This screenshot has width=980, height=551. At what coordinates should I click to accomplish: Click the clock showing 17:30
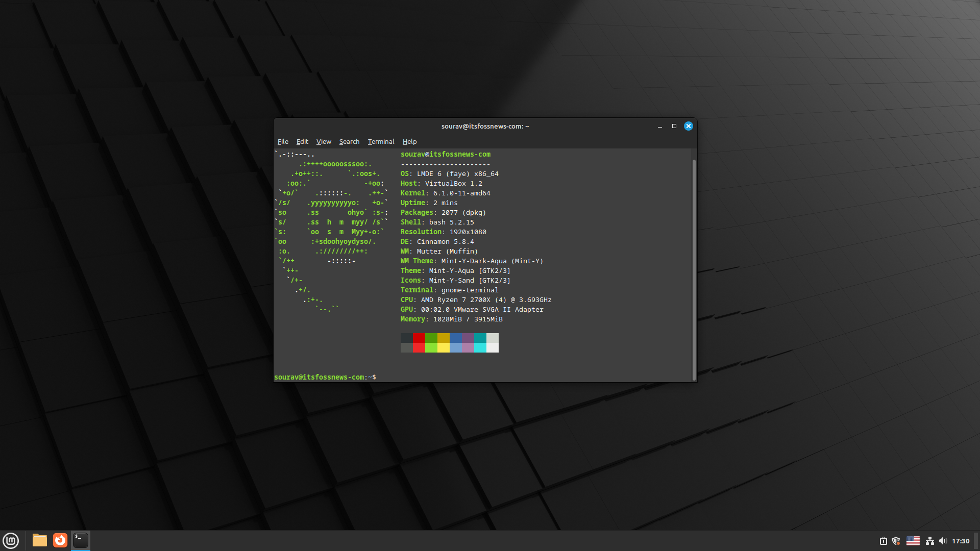[x=962, y=541]
